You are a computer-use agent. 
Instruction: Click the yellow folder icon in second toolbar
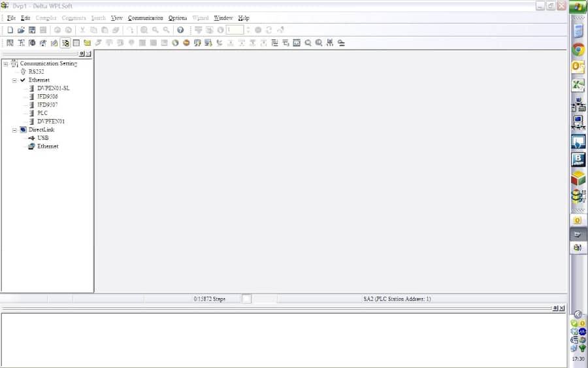point(88,42)
